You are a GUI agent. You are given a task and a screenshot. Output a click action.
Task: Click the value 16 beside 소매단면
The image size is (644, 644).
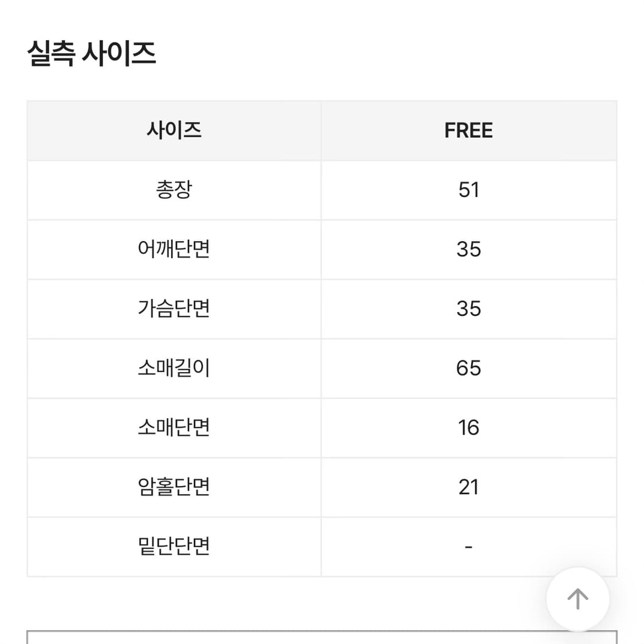[x=469, y=428]
